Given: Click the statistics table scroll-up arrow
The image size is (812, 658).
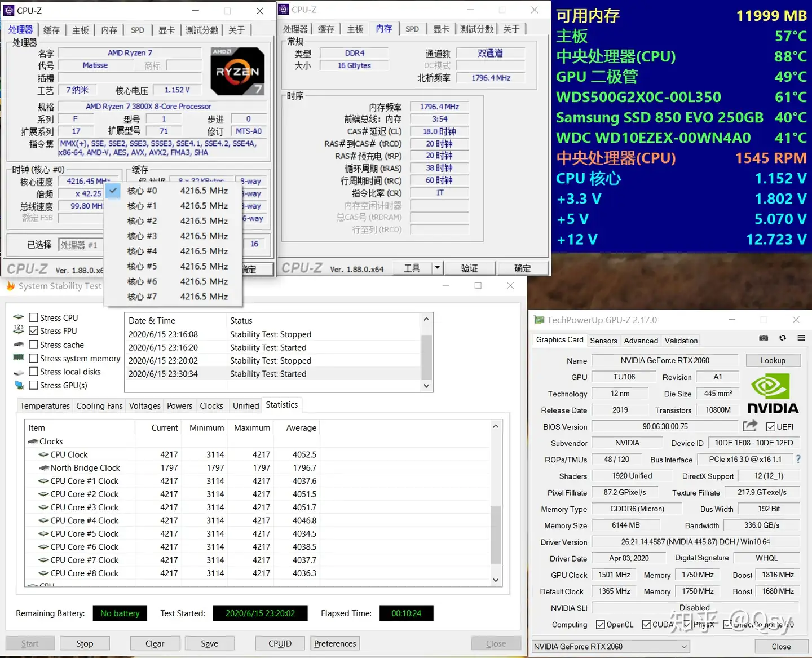Looking at the screenshot, I should click(x=496, y=426).
